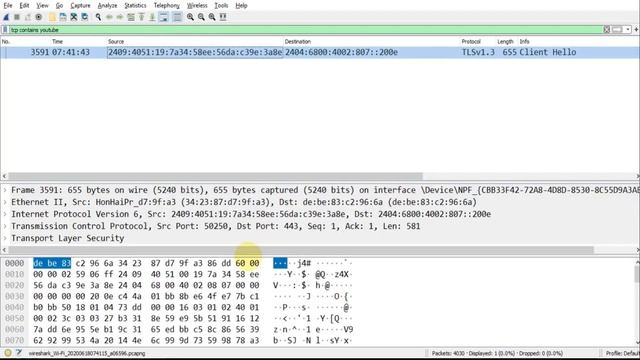Expand Internet Protocol Version 6 node
The height and width of the screenshot is (360, 640).
tap(5, 214)
